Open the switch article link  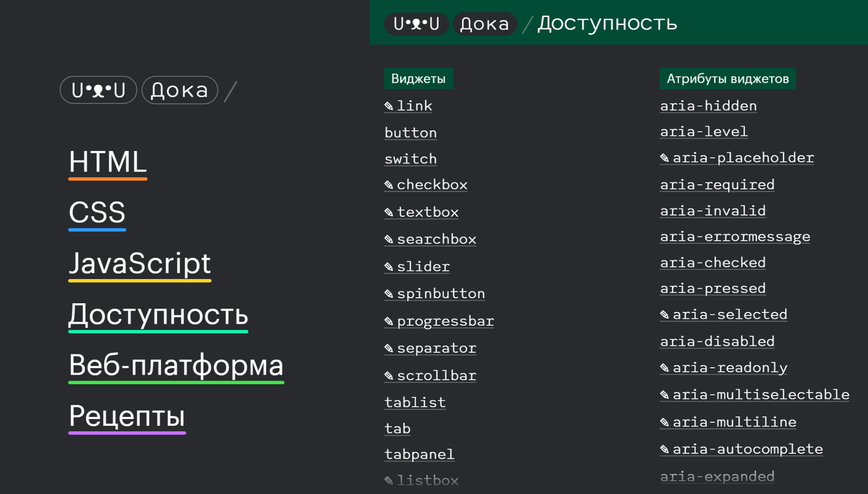pos(410,159)
